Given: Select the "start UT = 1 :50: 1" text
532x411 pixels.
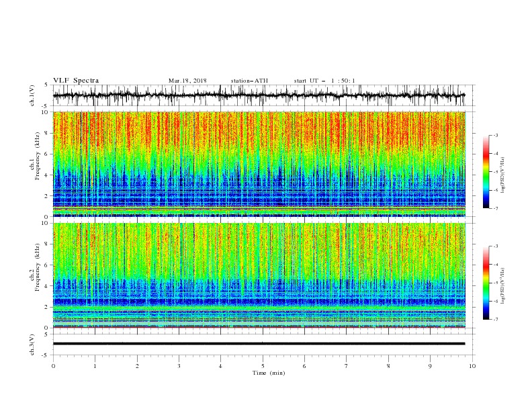Looking at the screenshot, I should pos(324,81).
